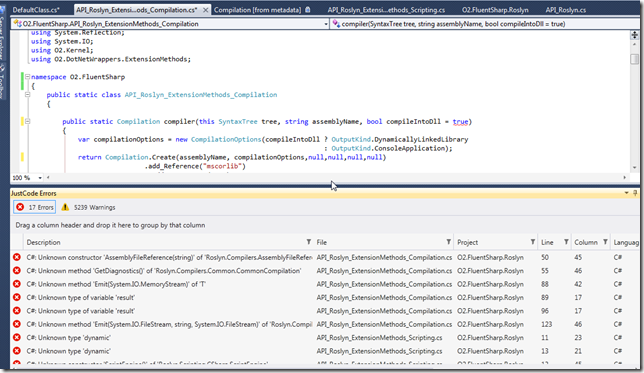
Task: Click the lock icon on Compilation metadata tab
Action: tap(308, 9)
